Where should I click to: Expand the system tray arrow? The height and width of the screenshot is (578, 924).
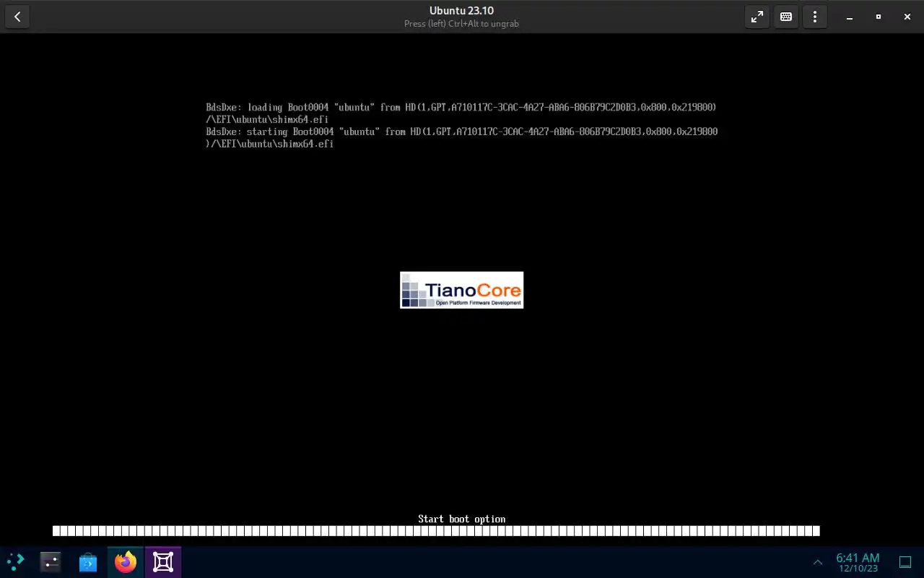(x=818, y=562)
